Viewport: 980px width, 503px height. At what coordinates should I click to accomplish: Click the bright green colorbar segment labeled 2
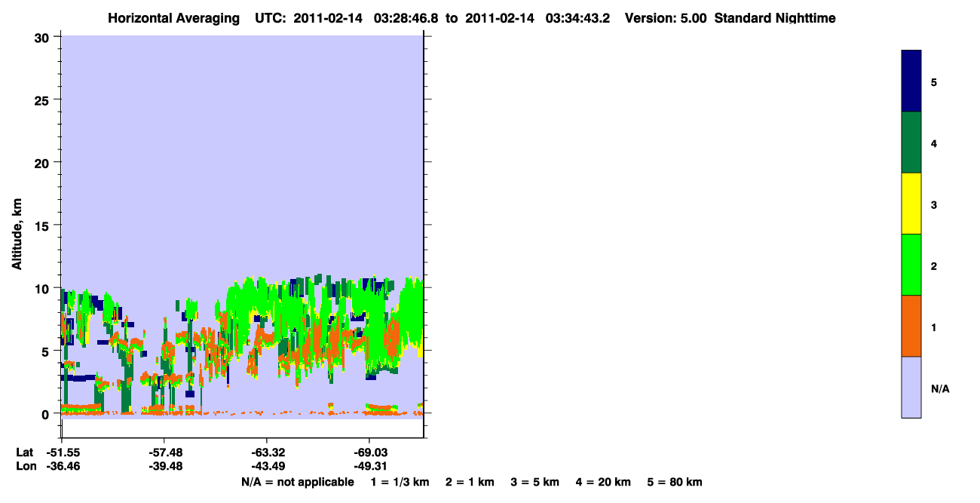[911, 265]
